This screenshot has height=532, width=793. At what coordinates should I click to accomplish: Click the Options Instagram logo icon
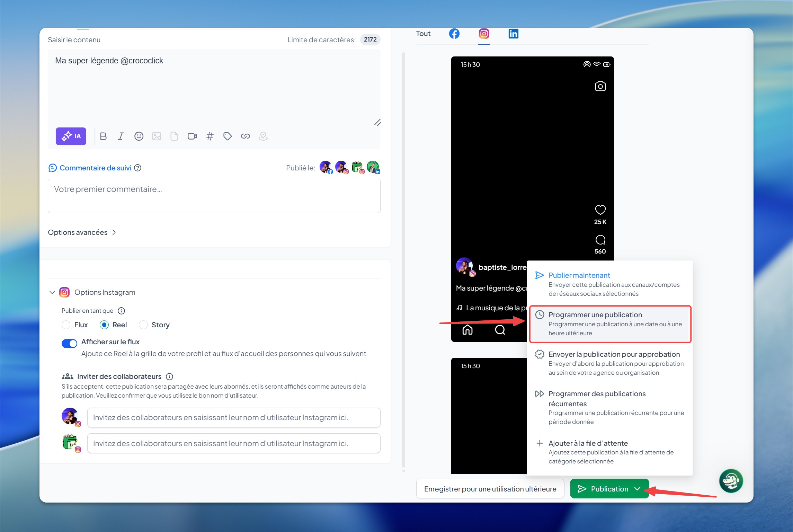coord(64,292)
